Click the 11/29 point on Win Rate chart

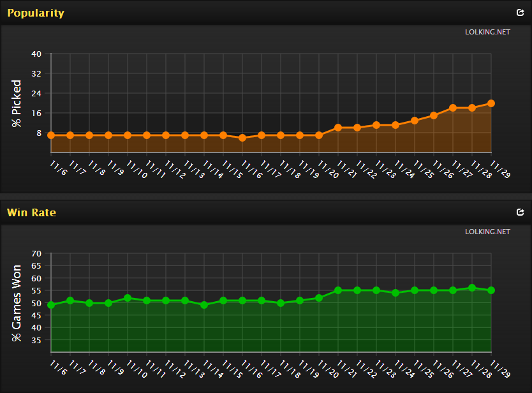click(491, 290)
